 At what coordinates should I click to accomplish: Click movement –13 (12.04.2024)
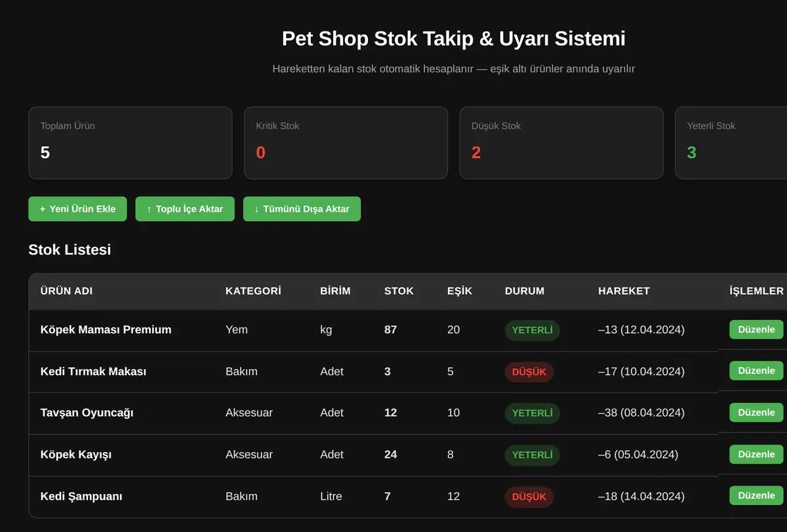point(641,330)
